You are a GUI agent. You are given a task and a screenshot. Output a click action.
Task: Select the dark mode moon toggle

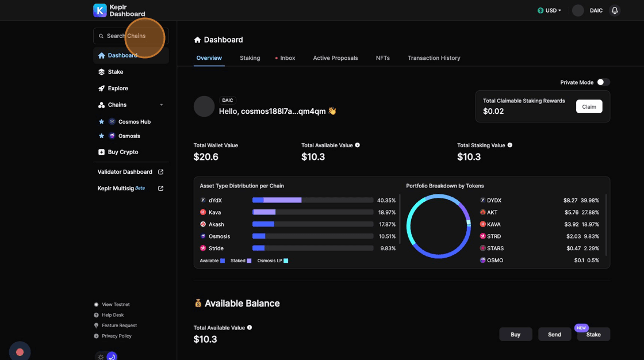[112, 357]
